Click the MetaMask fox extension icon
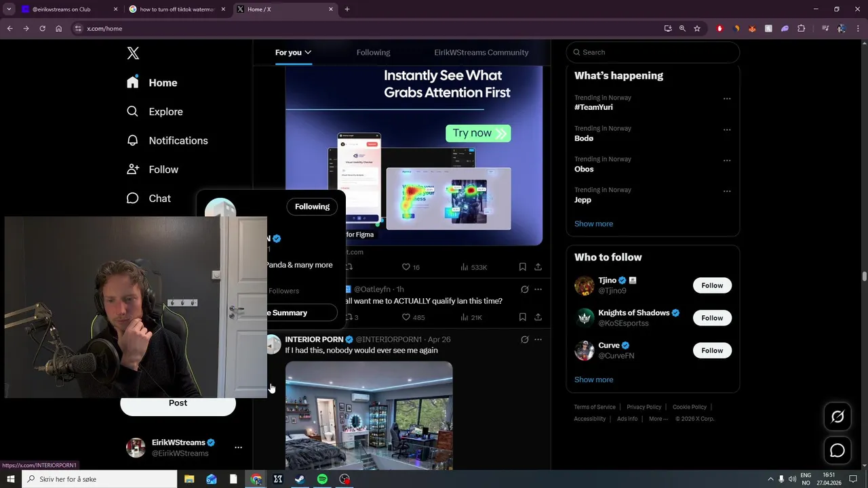Image resolution: width=868 pixels, height=488 pixels. pyautogui.click(x=752, y=28)
